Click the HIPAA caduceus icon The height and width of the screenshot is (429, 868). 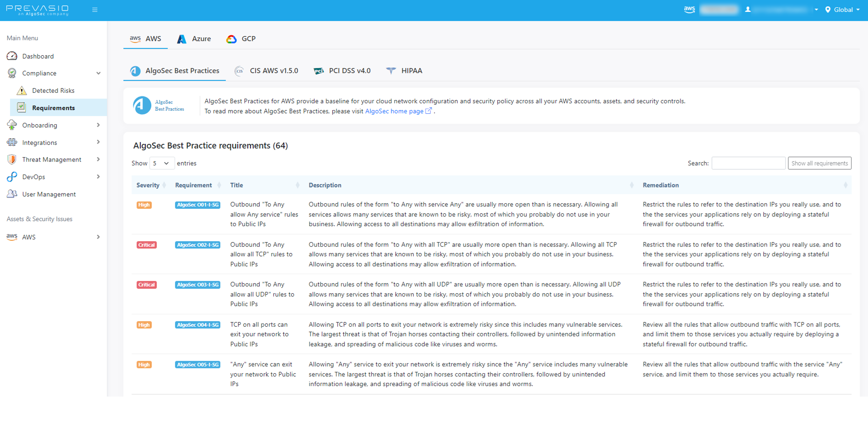click(391, 70)
